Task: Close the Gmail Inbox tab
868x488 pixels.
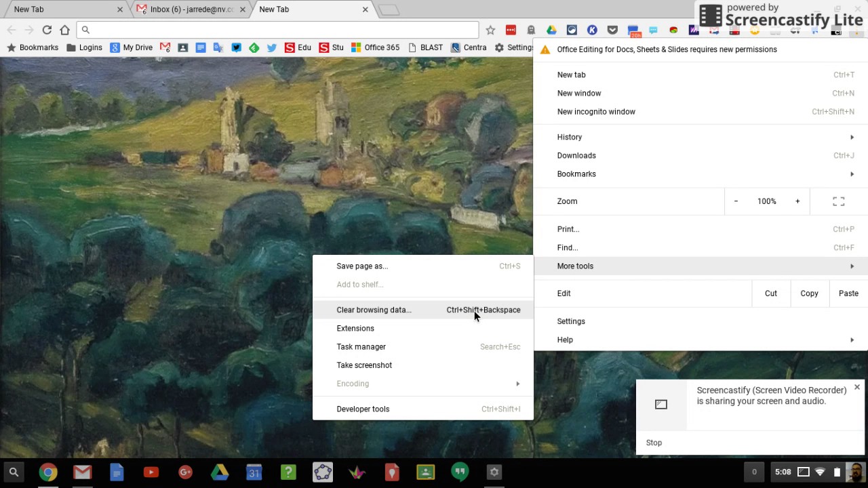Action: [242, 9]
